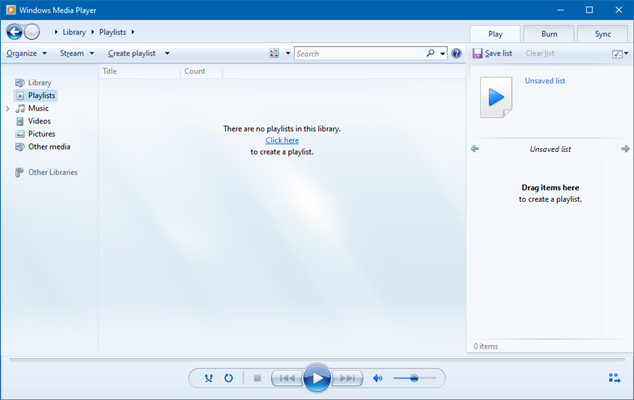
Task: Click the Stop button
Action: [x=257, y=378]
